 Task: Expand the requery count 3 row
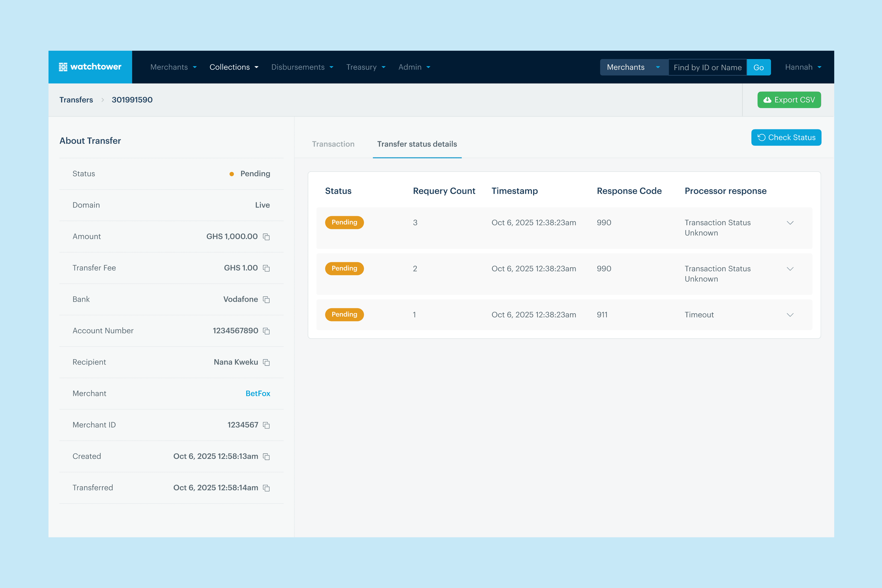(x=790, y=223)
